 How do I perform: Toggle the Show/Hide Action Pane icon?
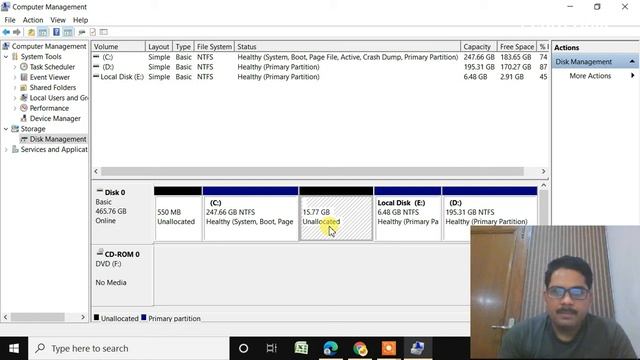(x=68, y=32)
